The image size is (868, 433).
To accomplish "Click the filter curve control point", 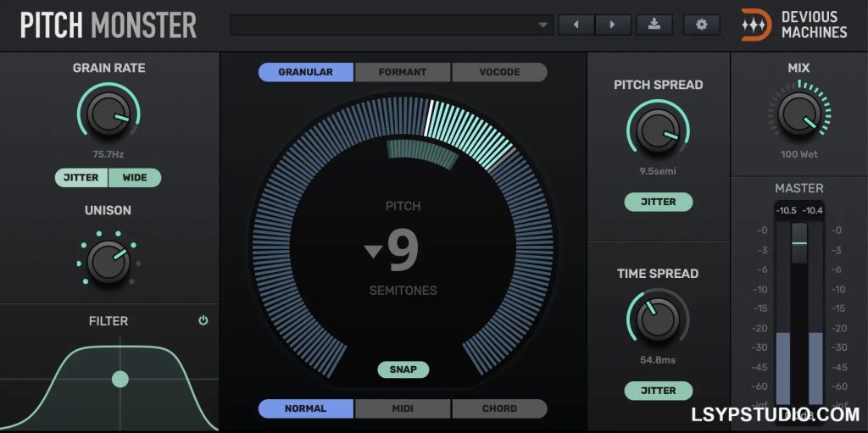I will pos(120,380).
